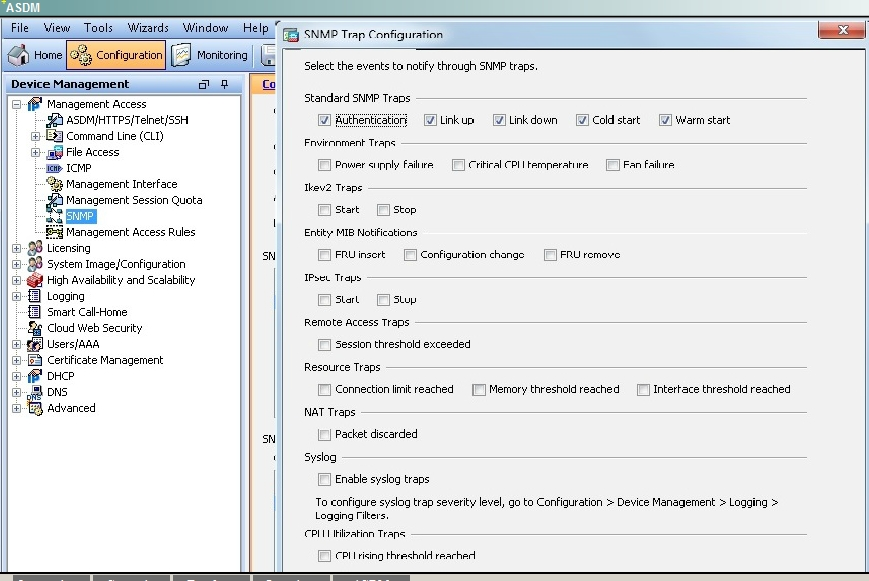Check Interface threshold reached trap
869x581 pixels.
tap(643, 390)
